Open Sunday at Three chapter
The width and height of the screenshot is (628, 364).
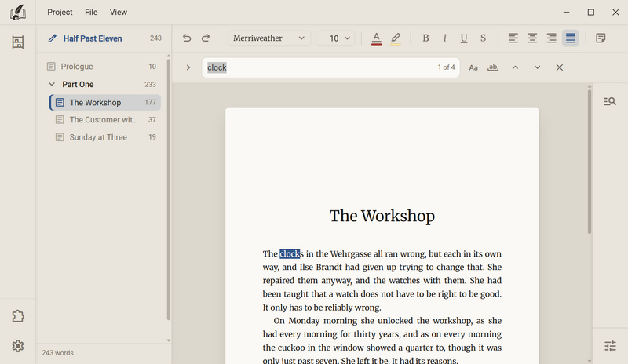105,137
